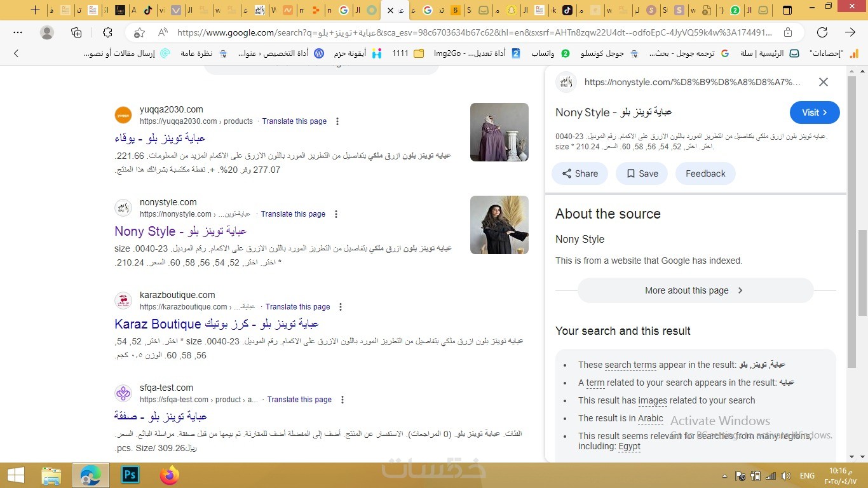Reload the current page
Viewport: 868px width, 488px height.
[x=822, y=32]
